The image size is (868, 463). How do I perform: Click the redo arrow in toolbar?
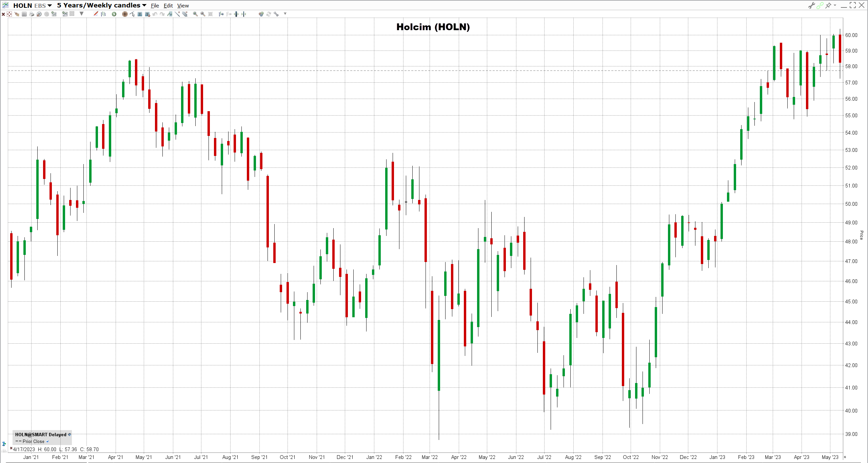[x=162, y=14]
